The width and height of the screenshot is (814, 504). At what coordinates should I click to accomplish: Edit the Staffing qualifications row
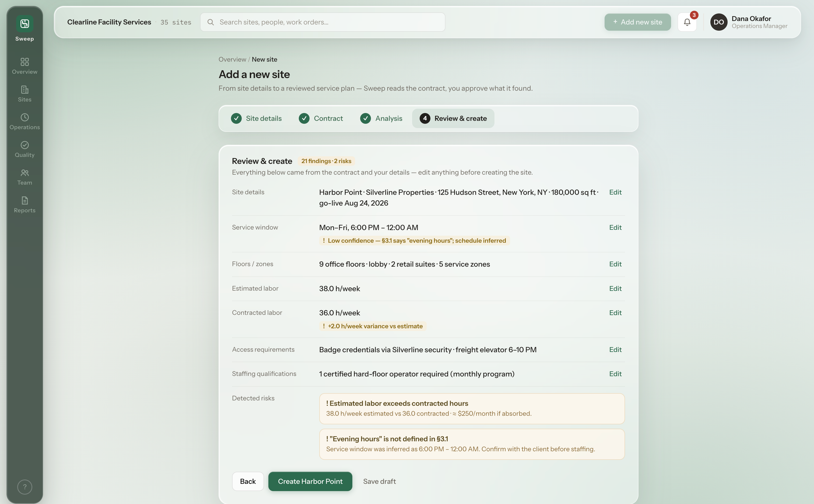[615, 374]
